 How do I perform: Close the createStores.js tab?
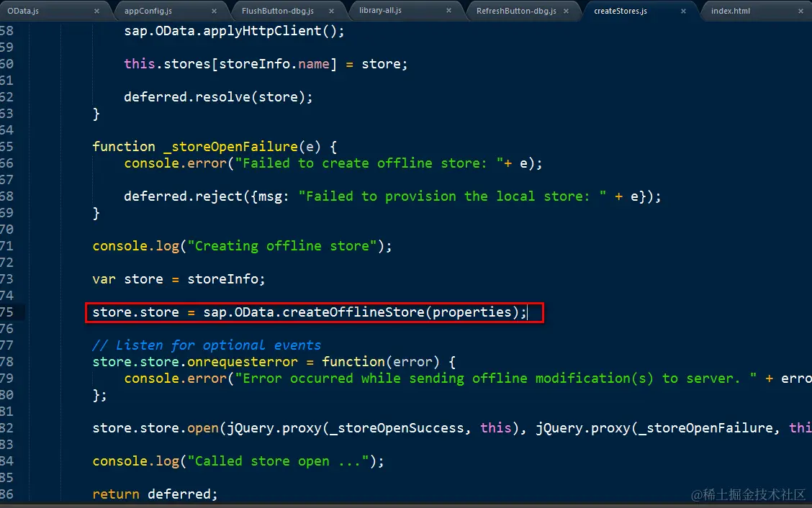point(683,11)
